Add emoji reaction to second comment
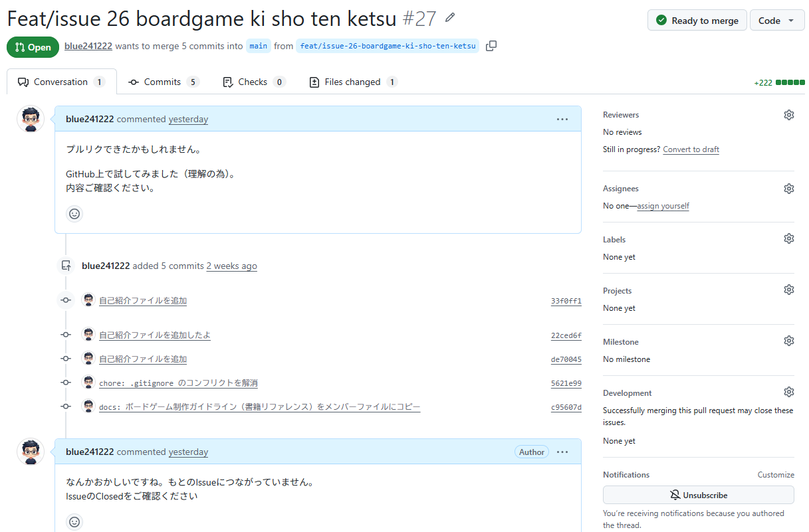The height and width of the screenshot is (532, 809). (74, 522)
